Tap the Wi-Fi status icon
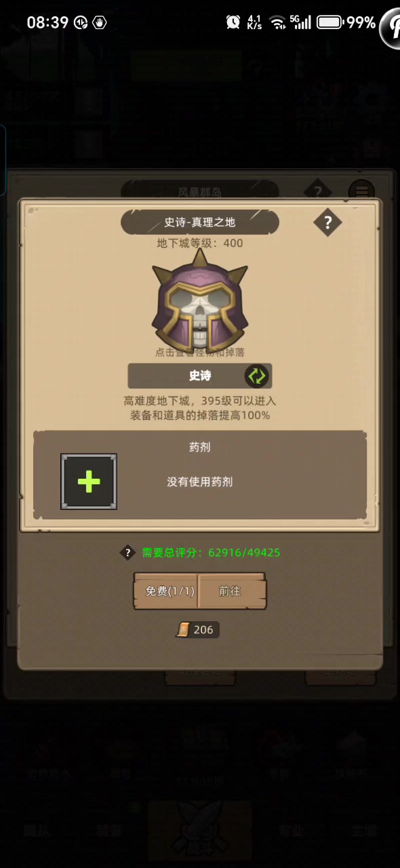This screenshot has width=400, height=868. coord(277,22)
